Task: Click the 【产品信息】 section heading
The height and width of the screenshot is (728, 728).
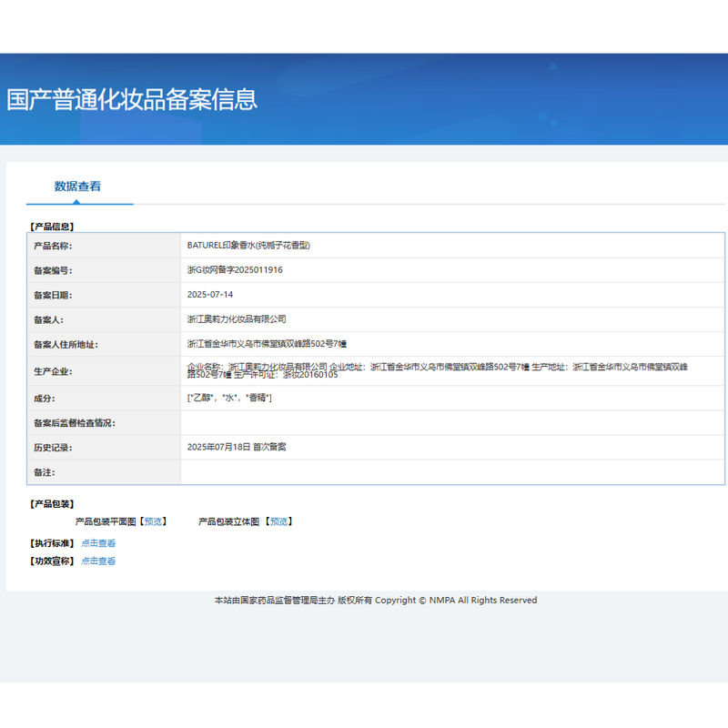Action: coord(52,227)
